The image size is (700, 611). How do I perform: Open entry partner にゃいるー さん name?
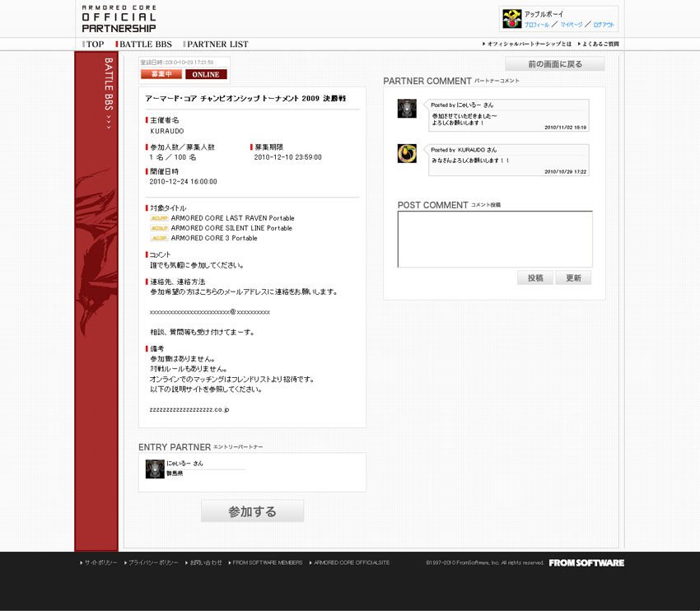pos(184,464)
